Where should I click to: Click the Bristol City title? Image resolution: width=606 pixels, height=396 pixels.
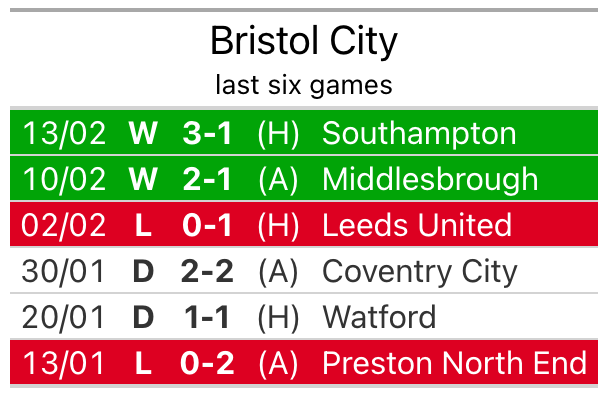(304, 41)
